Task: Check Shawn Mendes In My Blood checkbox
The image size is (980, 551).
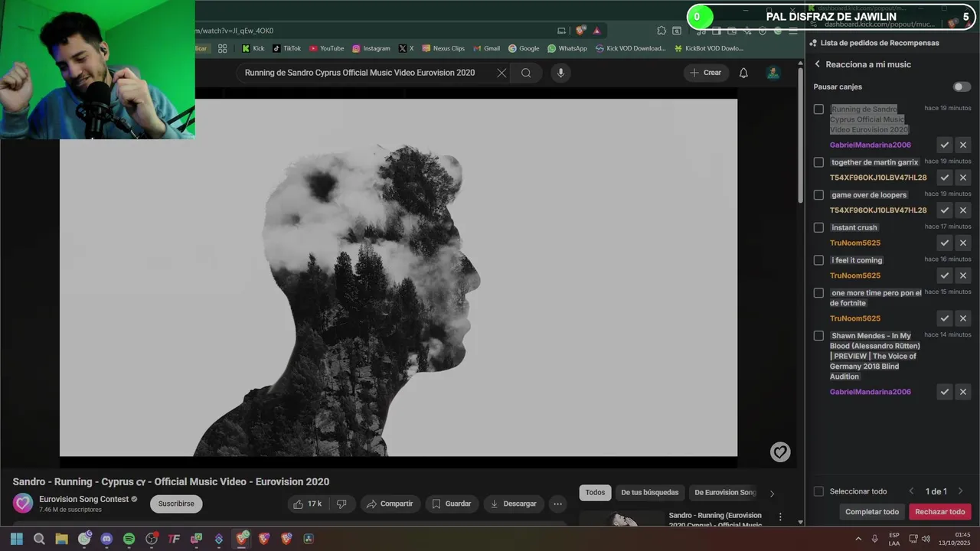Action: coord(818,336)
